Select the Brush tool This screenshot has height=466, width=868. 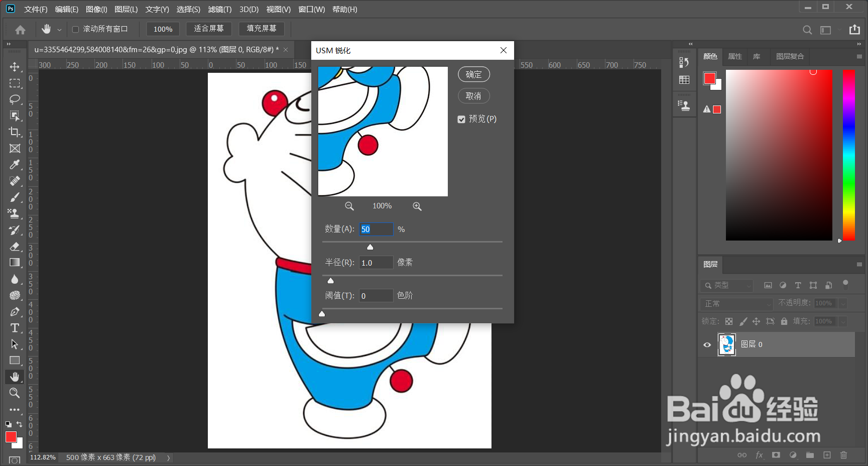(x=15, y=197)
